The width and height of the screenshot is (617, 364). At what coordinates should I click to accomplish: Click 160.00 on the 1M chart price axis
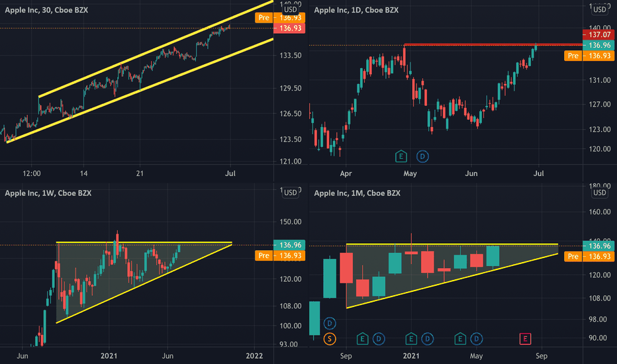tap(600, 212)
